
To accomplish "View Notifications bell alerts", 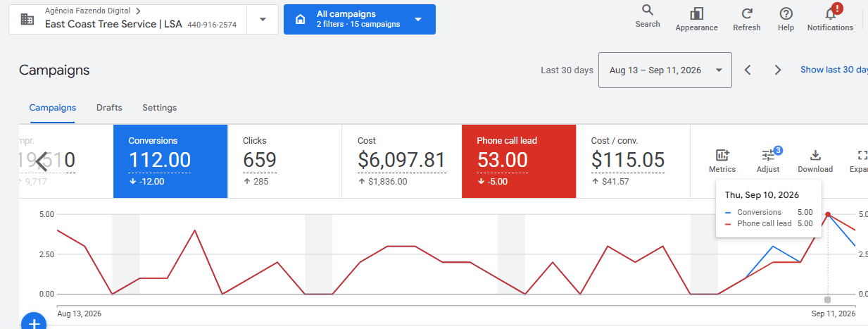I will point(830,19).
